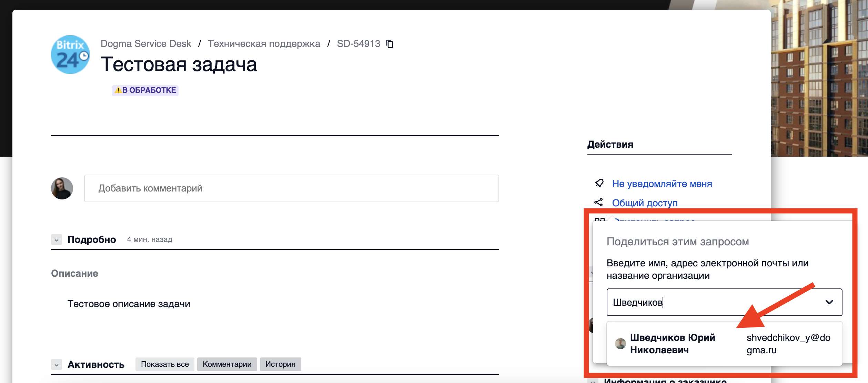Open the share recipient dropdown arrow
This screenshot has width=868, height=383.
point(829,302)
